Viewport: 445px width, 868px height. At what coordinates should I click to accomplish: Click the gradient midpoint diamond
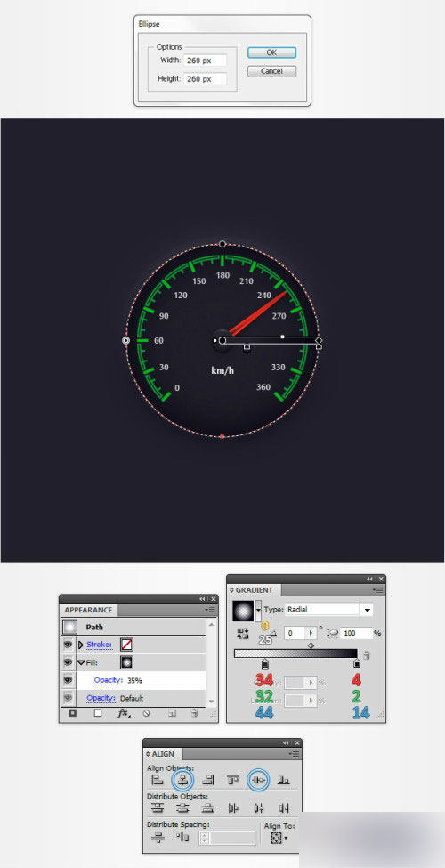pos(311,645)
